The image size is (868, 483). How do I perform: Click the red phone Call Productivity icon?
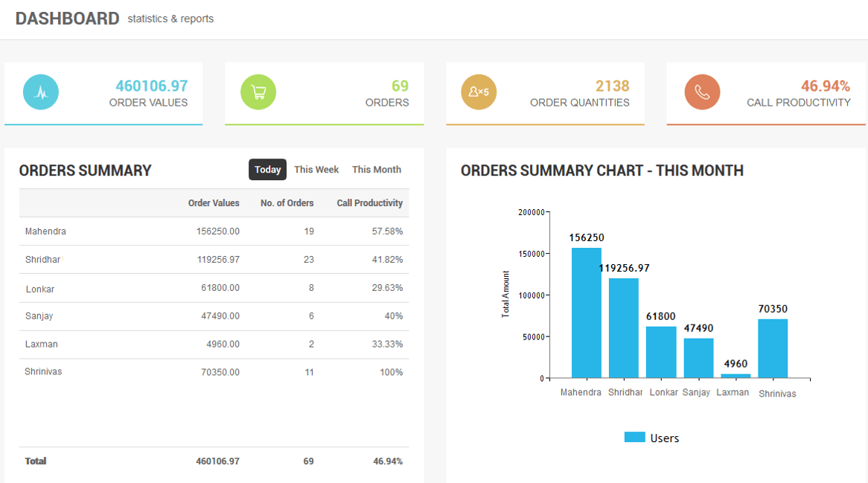(703, 92)
